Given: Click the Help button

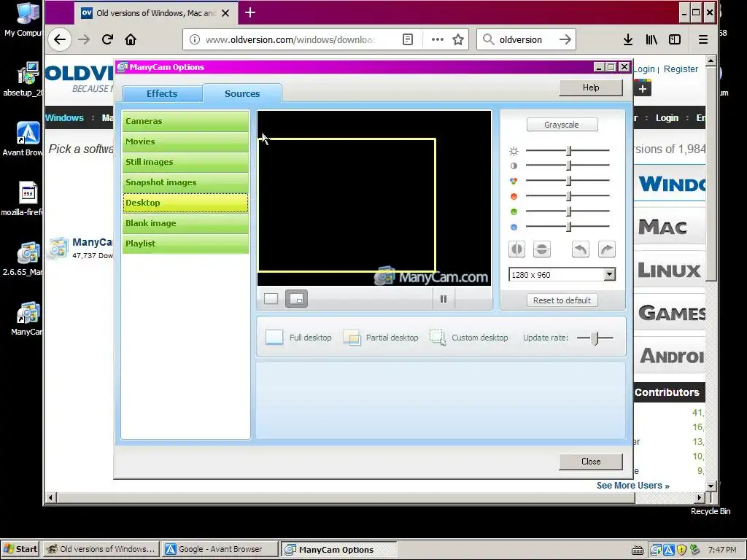Looking at the screenshot, I should pyautogui.click(x=591, y=87).
